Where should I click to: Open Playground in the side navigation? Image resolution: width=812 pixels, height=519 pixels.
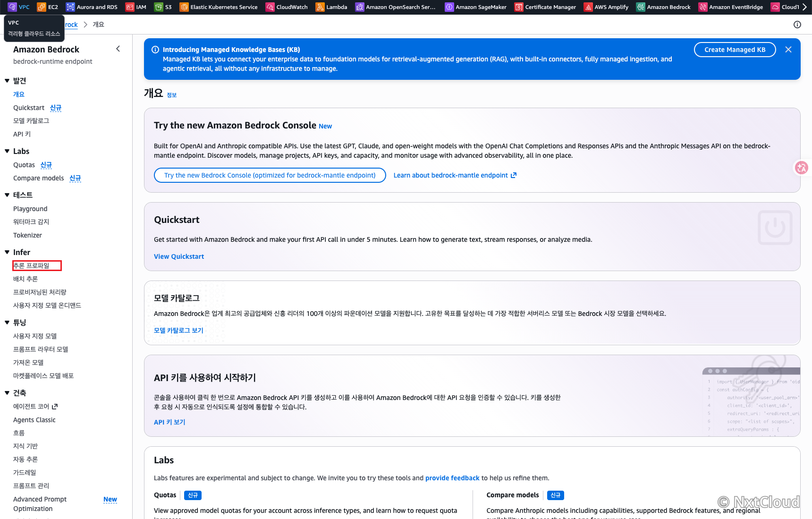click(30, 209)
